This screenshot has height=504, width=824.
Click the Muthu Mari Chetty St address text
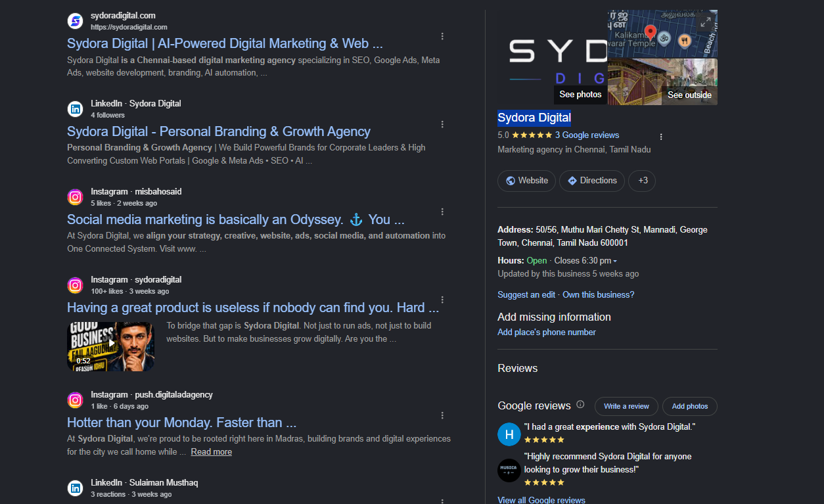pyautogui.click(x=603, y=237)
